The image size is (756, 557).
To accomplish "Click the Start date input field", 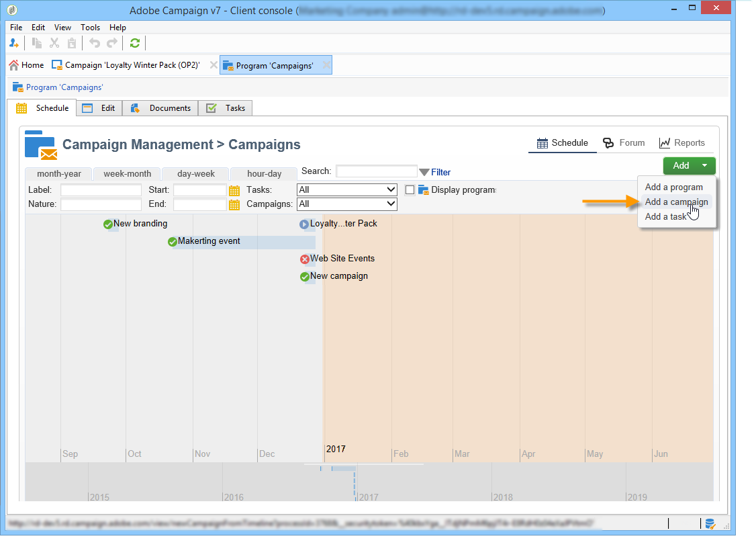I will [x=199, y=190].
